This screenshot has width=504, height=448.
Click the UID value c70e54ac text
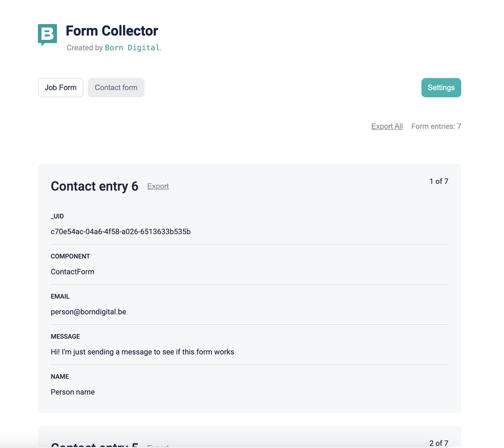120,232
